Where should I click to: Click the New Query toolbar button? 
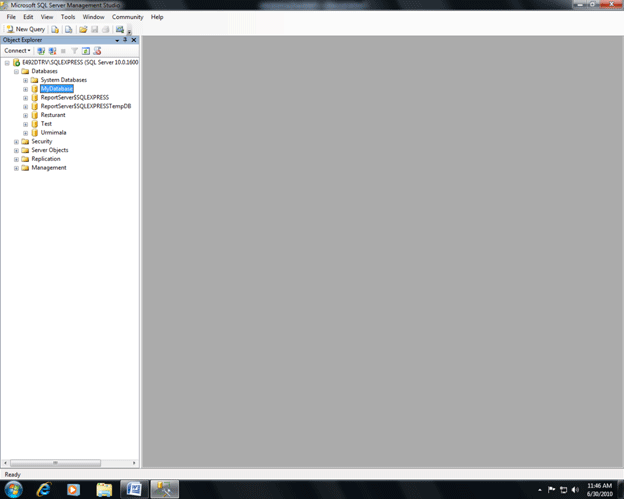26,29
